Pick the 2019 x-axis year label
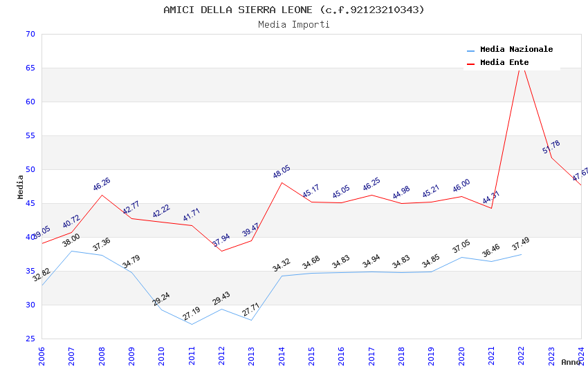Viewport: 588px width, 380px height. point(432,356)
